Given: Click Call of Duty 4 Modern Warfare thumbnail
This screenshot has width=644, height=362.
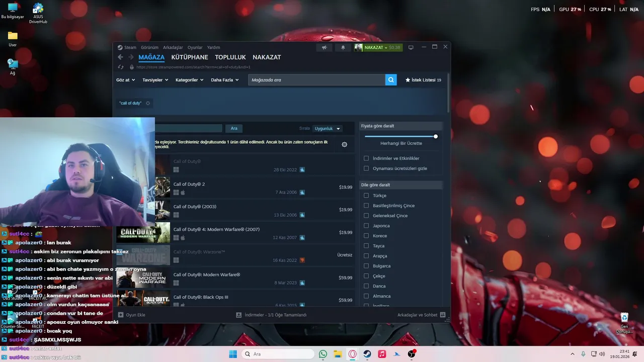Looking at the screenshot, I should (x=143, y=232).
